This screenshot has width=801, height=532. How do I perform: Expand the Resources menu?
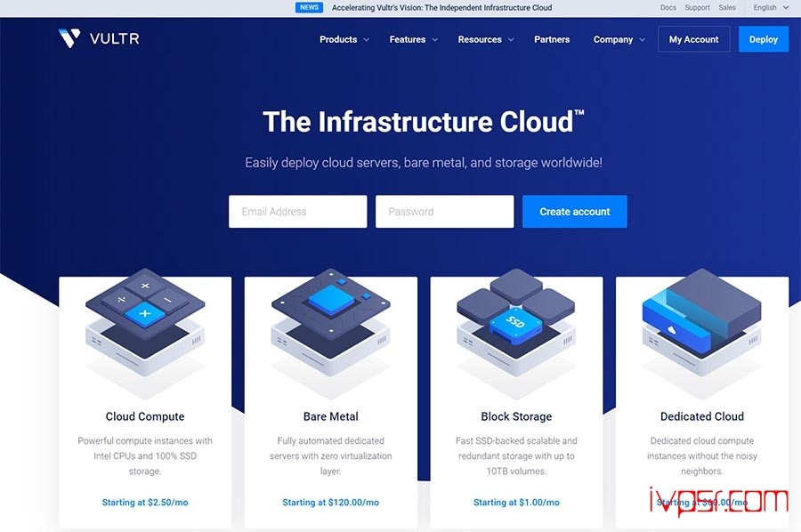(x=486, y=39)
